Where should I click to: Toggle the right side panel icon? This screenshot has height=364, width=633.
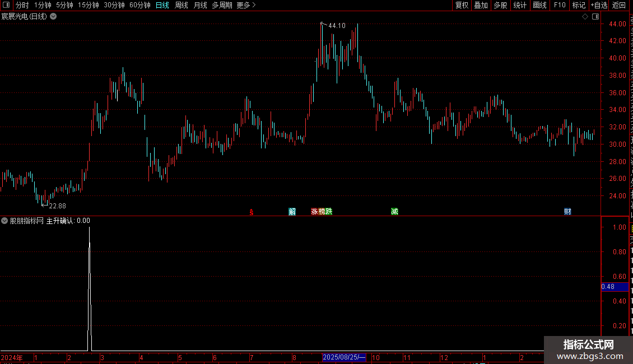[x=595, y=17]
